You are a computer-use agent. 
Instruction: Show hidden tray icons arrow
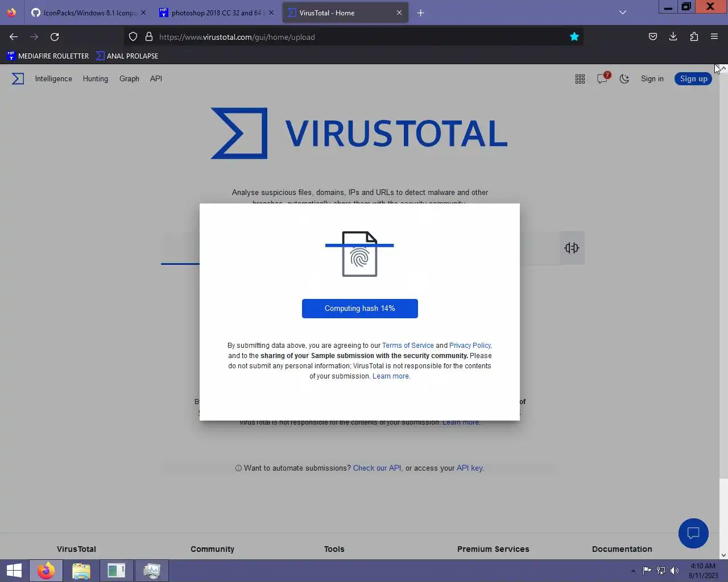click(x=633, y=571)
